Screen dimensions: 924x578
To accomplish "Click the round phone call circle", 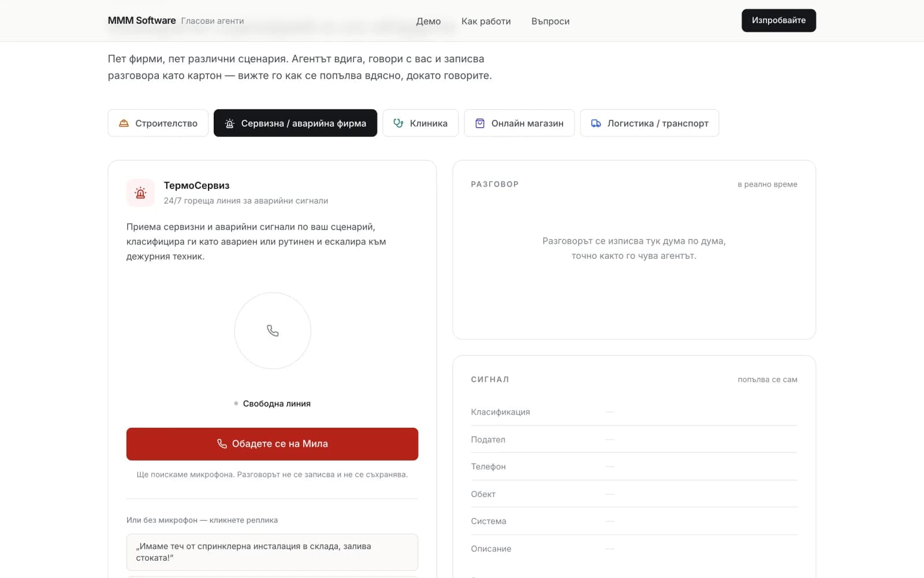I will [273, 331].
